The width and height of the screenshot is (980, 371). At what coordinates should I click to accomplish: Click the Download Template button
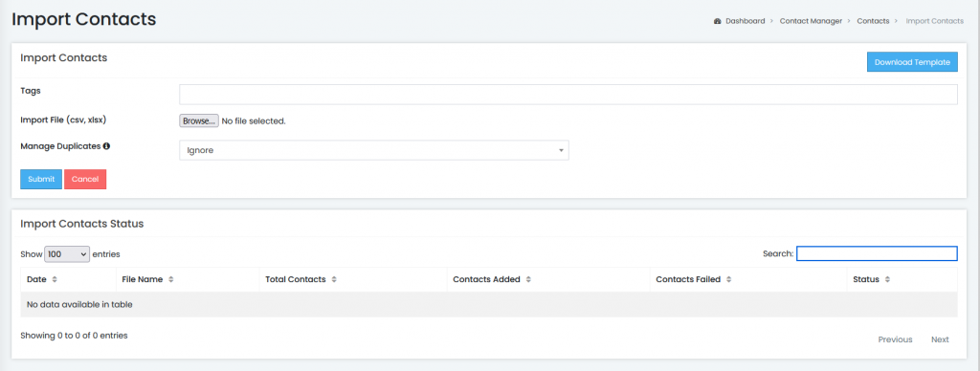pyautogui.click(x=912, y=62)
